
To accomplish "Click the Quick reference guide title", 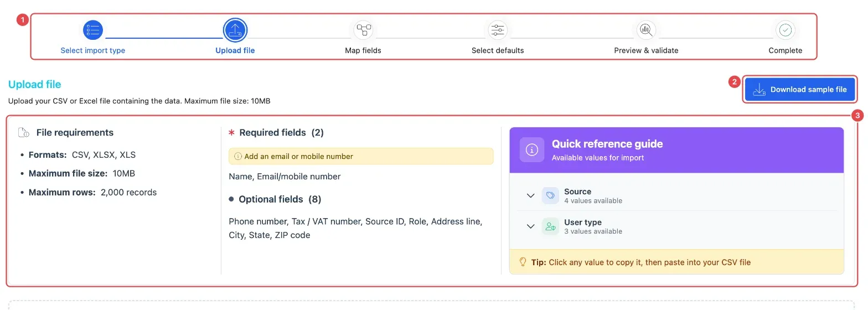I will tap(607, 144).
